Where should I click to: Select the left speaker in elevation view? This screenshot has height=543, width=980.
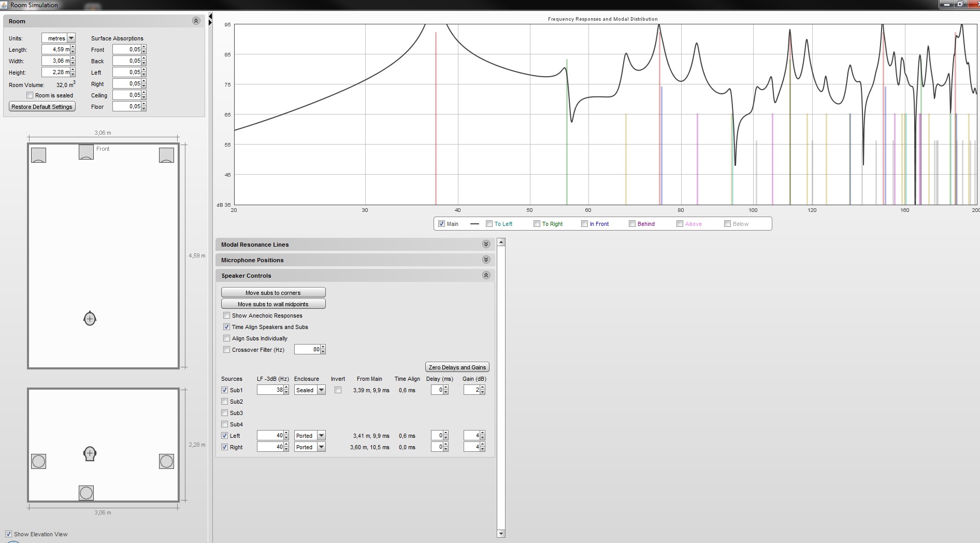click(38, 461)
